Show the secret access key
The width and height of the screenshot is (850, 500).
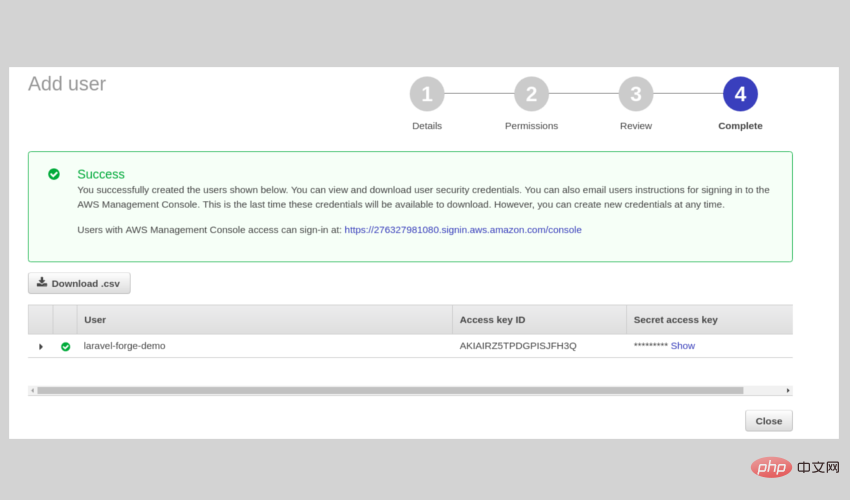pyautogui.click(x=682, y=345)
